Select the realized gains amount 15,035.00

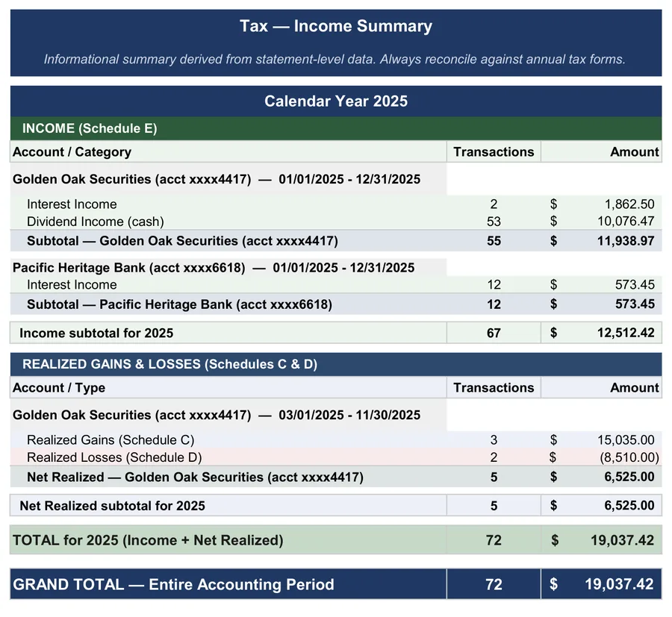tap(626, 440)
